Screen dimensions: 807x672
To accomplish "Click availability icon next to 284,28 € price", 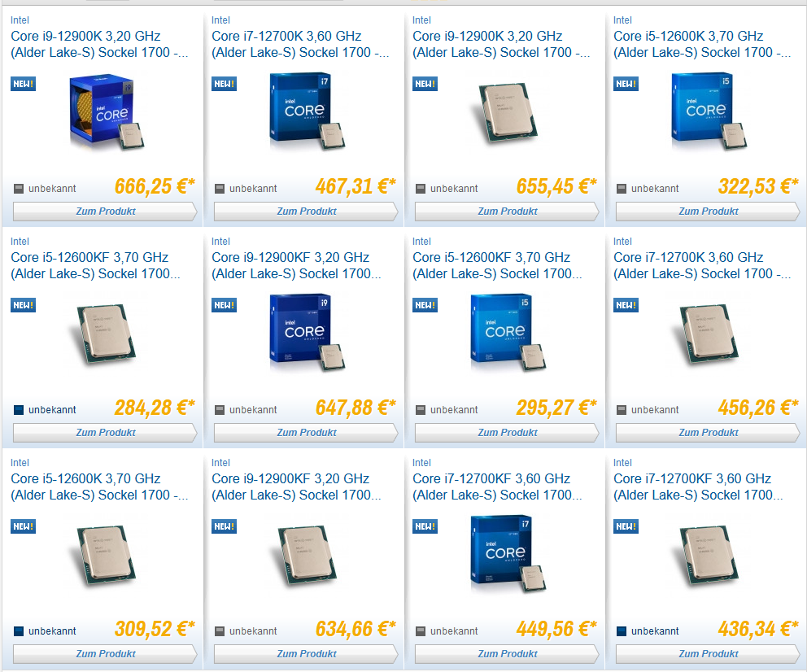I will click(19, 410).
